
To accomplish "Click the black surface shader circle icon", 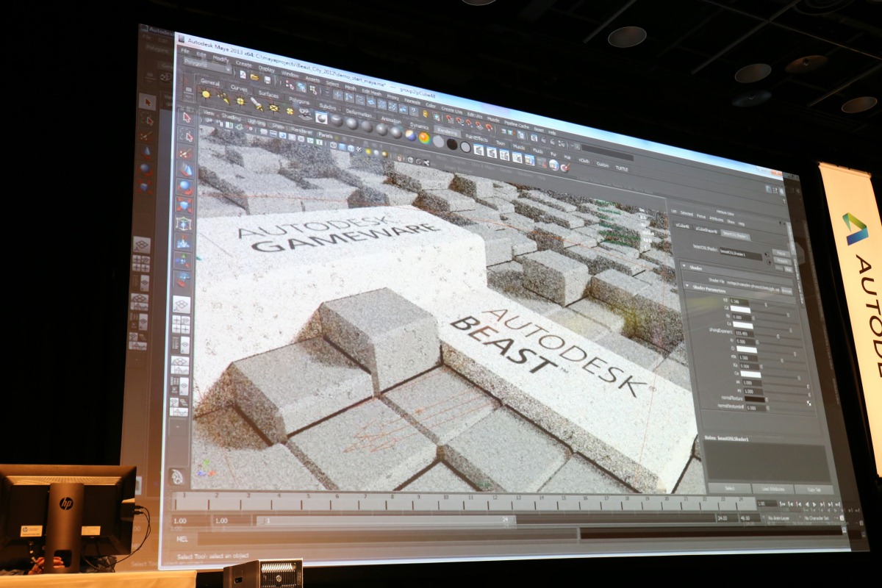I will 451,143.
